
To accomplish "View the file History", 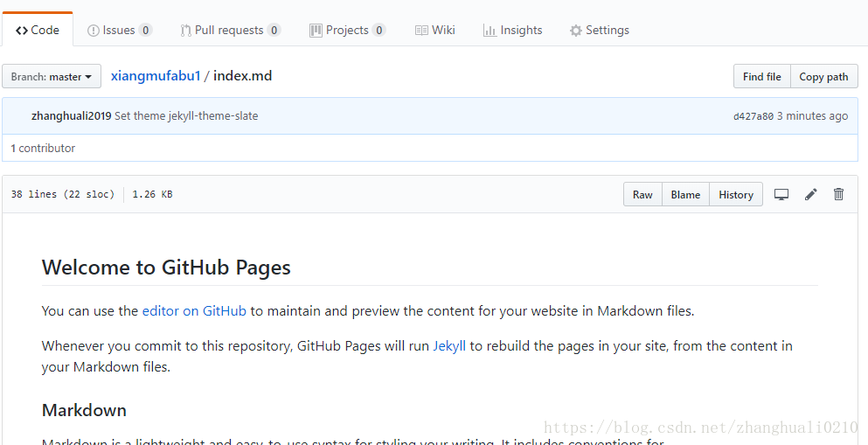I will point(736,194).
